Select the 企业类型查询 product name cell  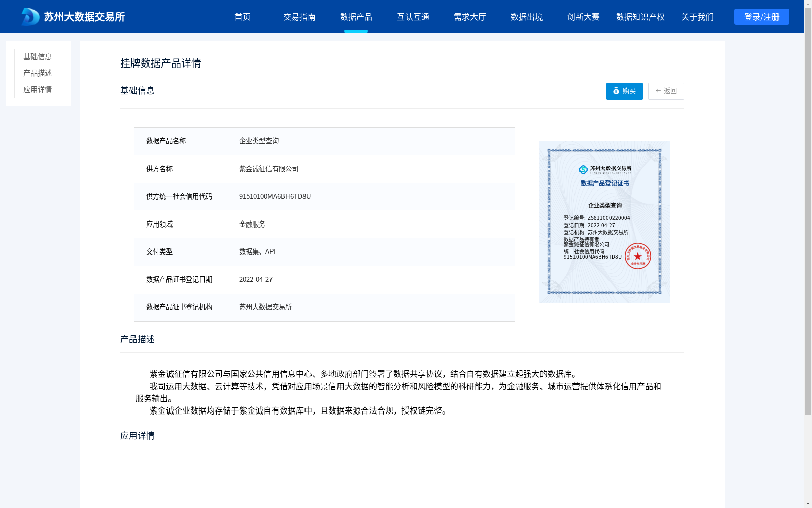coord(373,141)
